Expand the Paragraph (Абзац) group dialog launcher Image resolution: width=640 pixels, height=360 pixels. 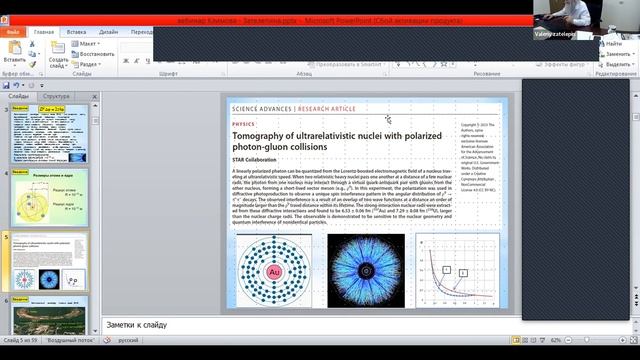pyautogui.click(x=385, y=74)
